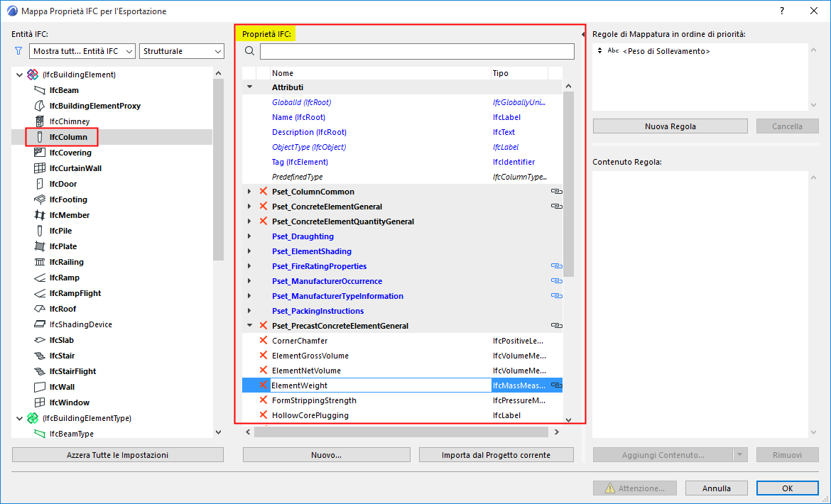Select the IfcChimney icon
The height and width of the screenshot is (504, 831).
pos(40,121)
